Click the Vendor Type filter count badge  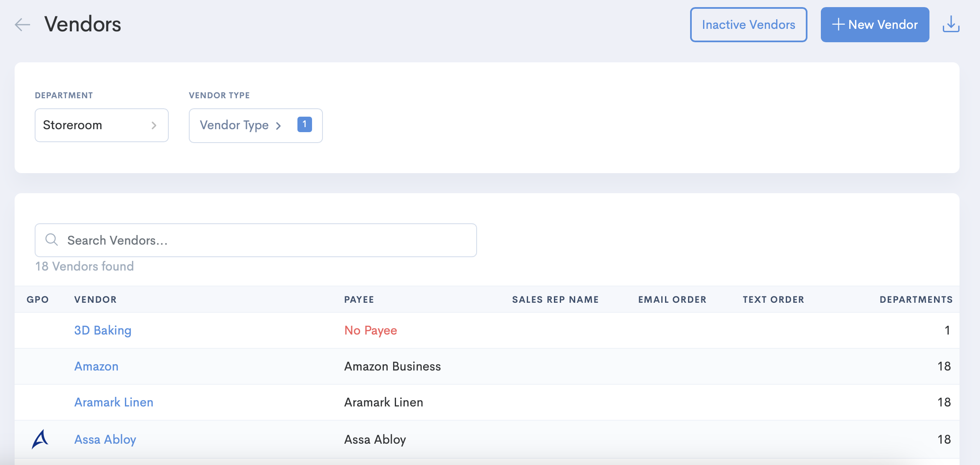305,124
